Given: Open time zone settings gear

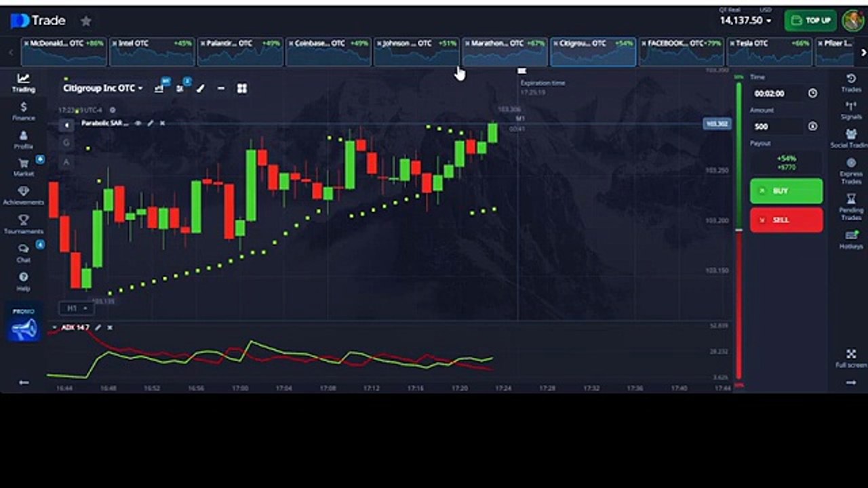Looking at the screenshot, I should point(113,110).
